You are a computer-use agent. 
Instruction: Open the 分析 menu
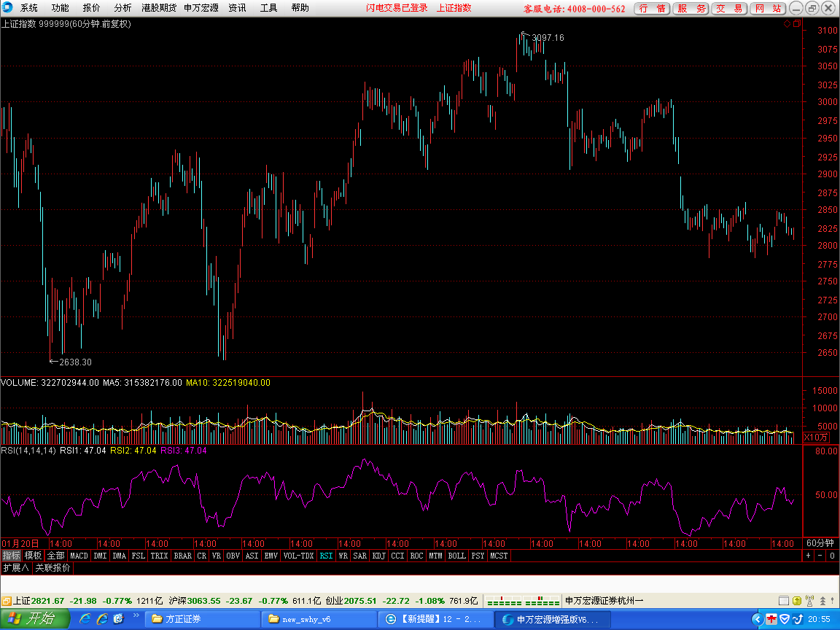coord(122,8)
